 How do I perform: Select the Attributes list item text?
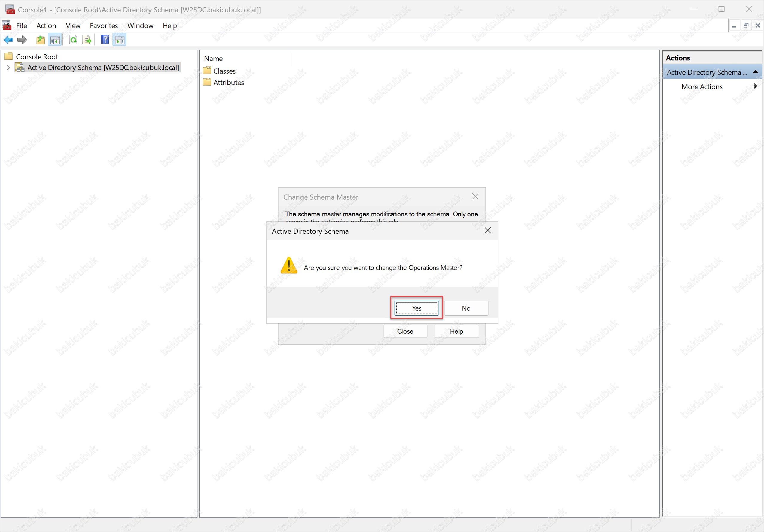click(229, 82)
